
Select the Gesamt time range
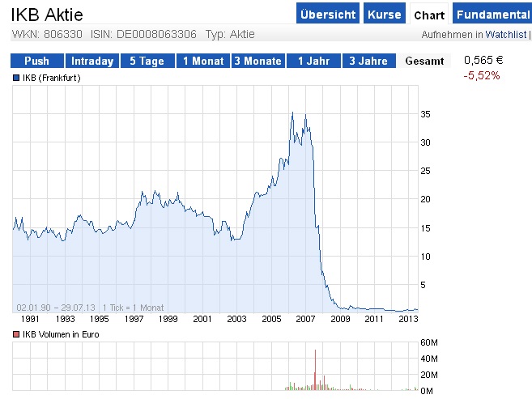coord(424,61)
